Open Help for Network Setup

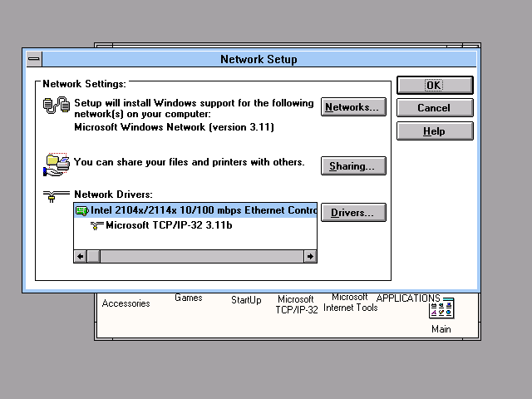(435, 131)
